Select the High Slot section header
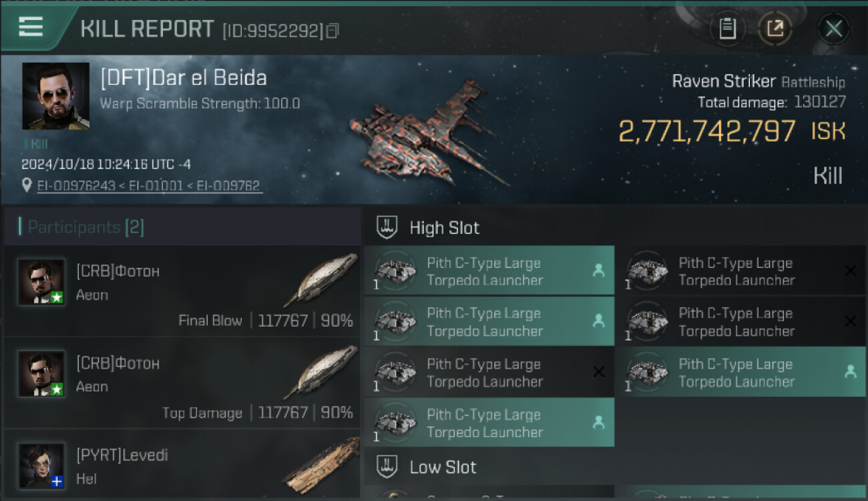 tap(444, 228)
